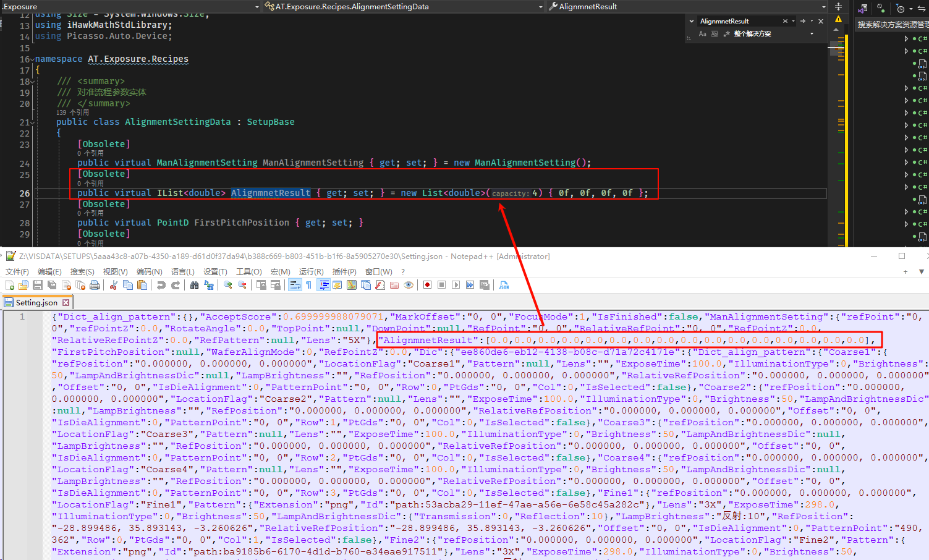The width and height of the screenshot is (929, 560).
Task: Open the 搜索(S) menu in Notepad++
Action: [82, 271]
